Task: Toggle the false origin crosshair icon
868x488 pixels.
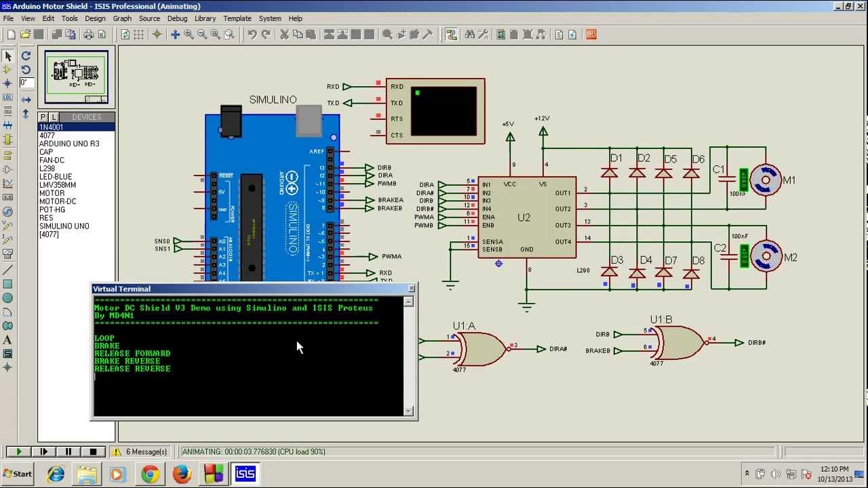Action: pos(157,35)
